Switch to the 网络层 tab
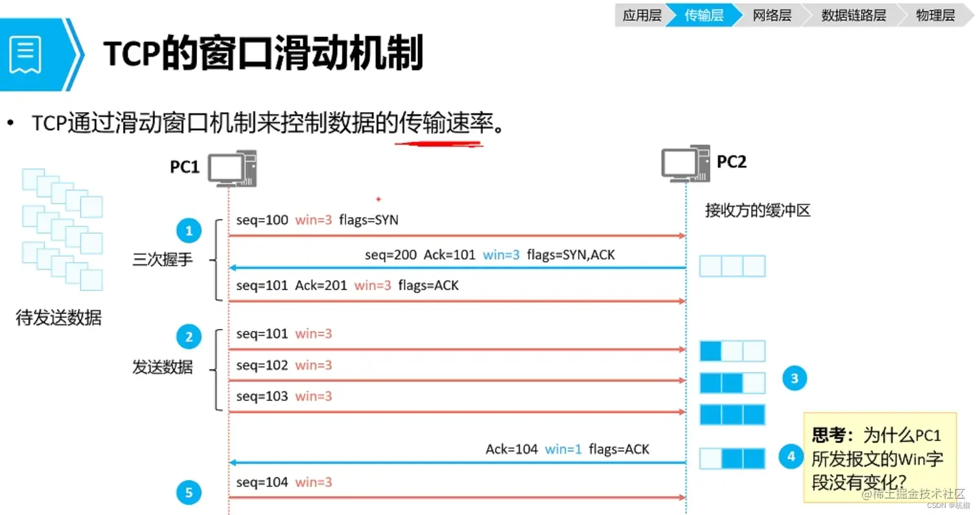980x515 pixels. point(773,14)
